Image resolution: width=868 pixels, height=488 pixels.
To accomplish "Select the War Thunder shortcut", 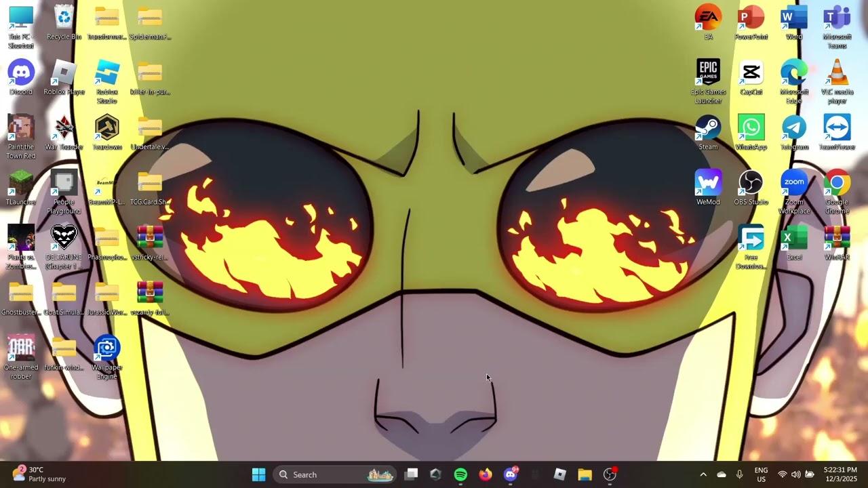I will coord(64,133).
